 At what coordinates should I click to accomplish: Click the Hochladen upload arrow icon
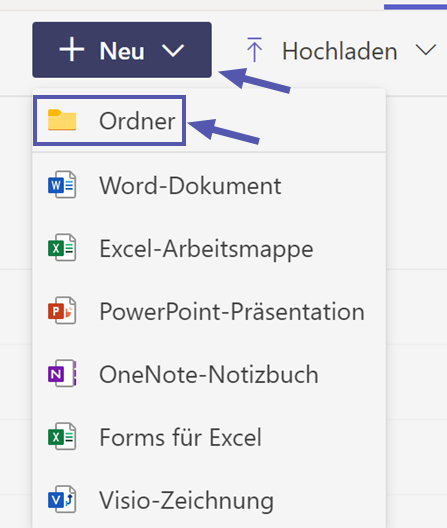tap(254, 50)
